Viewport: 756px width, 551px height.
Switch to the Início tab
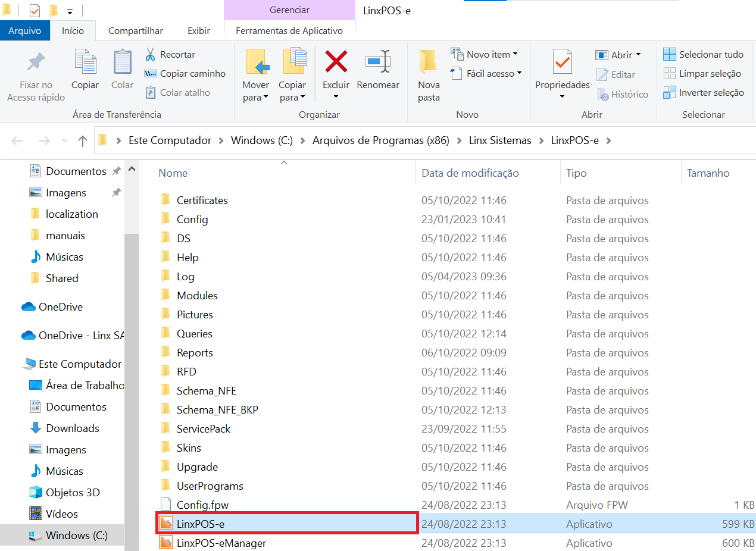coord(73,30)
